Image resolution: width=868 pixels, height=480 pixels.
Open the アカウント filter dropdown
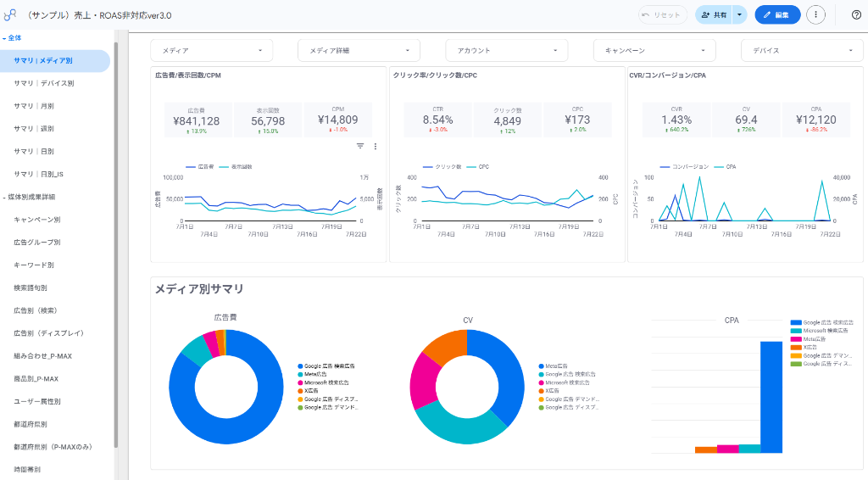507,50
